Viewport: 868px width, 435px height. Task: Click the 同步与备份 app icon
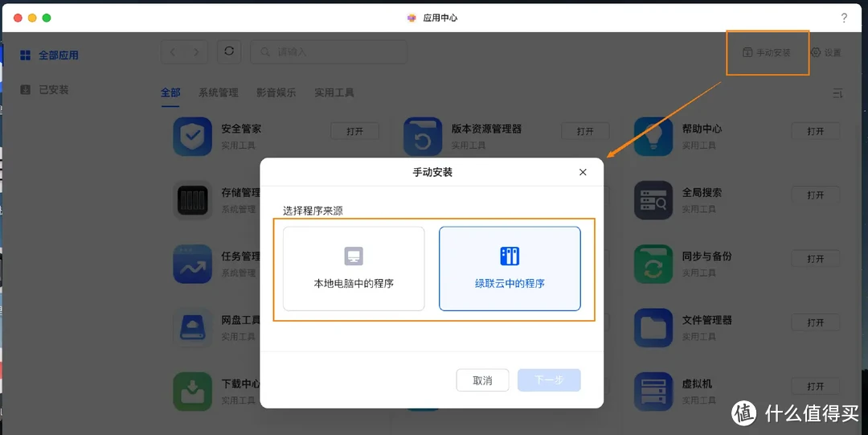coord(653,264)
